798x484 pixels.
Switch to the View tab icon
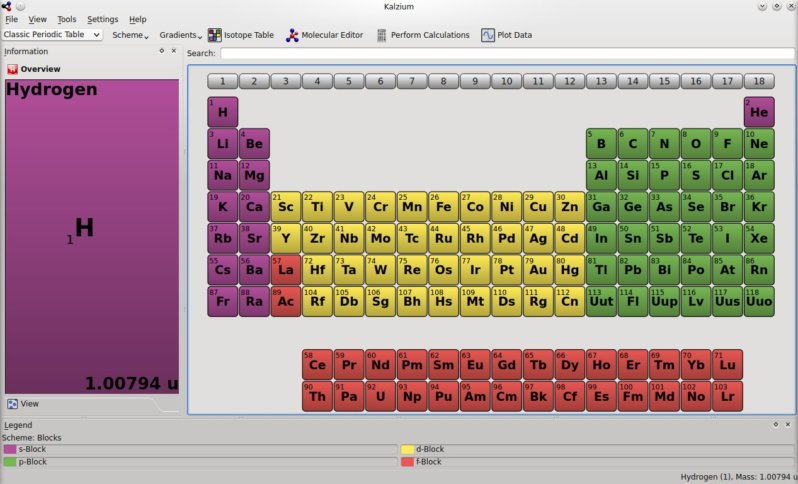coord(12,404)
